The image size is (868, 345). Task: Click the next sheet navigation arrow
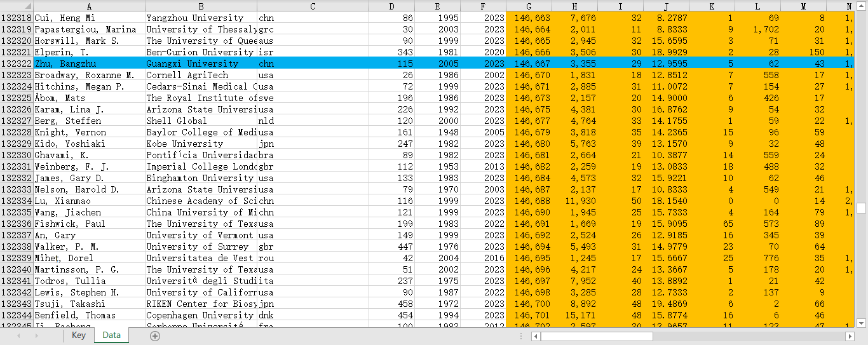point(36,335)
